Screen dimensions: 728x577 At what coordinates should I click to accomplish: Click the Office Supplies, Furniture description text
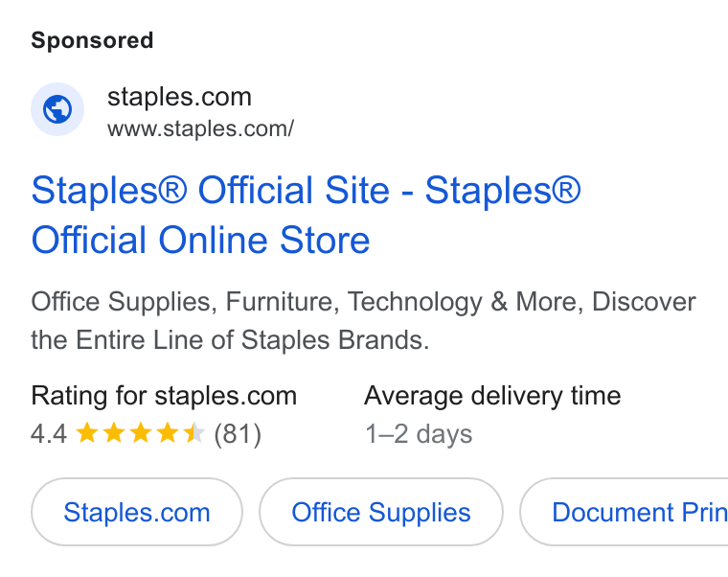pos(364,320)
